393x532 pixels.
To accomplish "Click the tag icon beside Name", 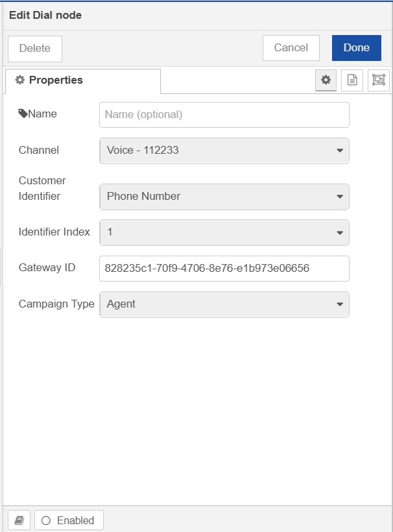I will [x=23, y=114].
